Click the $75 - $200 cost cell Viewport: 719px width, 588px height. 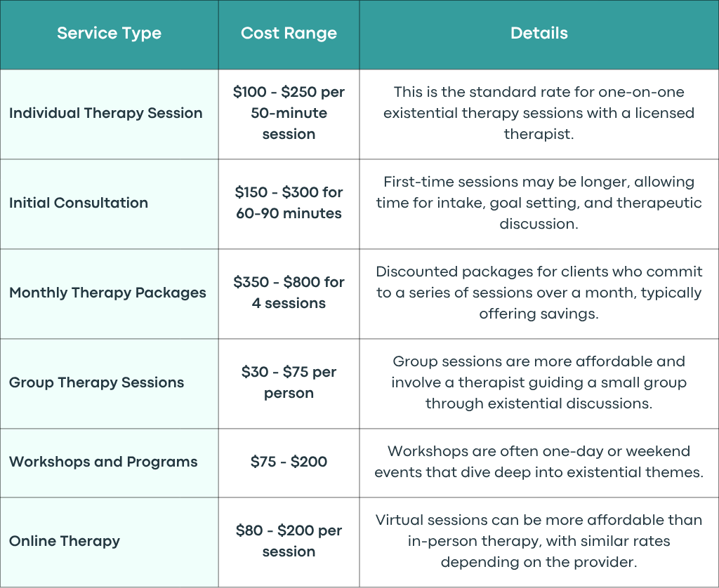pos(289,462)
